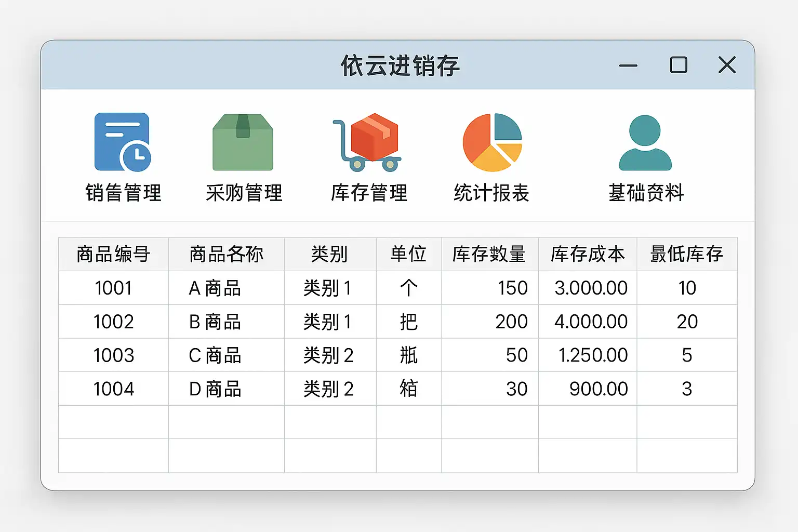
Task: Sort by the 商品编号 column header
Action: (x=113, y=254)
